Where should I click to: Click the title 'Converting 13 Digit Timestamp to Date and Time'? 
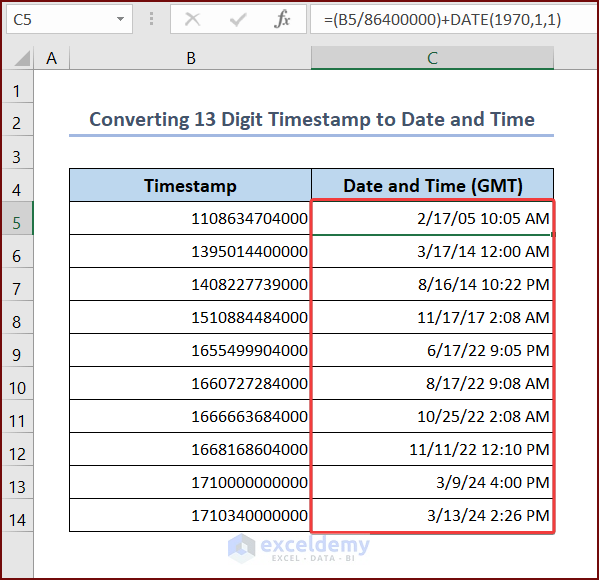point(312,119)
